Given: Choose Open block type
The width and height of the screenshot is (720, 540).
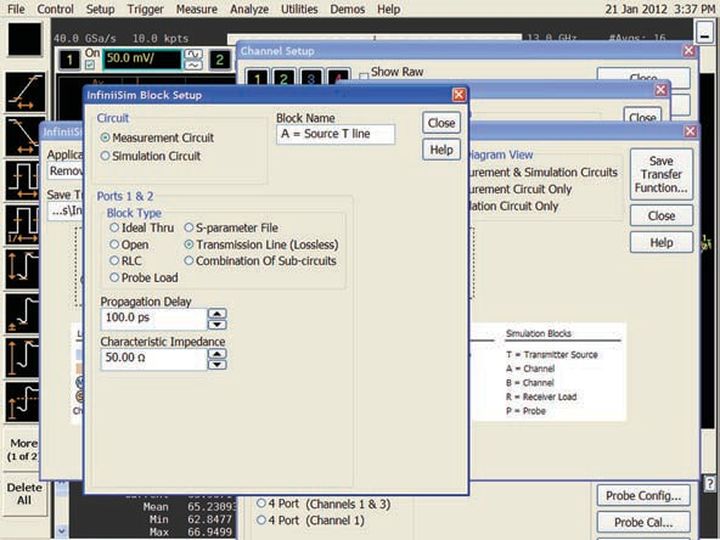Looking at the screenshot, I should point(114,244).
